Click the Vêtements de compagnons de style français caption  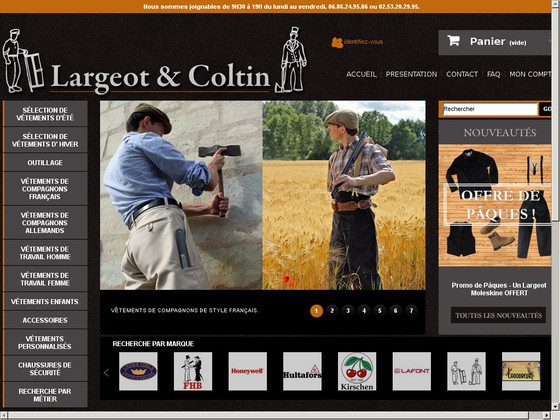[184, 310]
